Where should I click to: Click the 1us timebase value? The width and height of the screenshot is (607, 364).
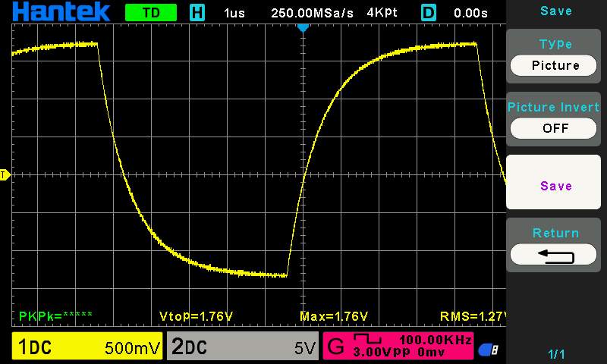pyautogui.click(x=234, y=14)
